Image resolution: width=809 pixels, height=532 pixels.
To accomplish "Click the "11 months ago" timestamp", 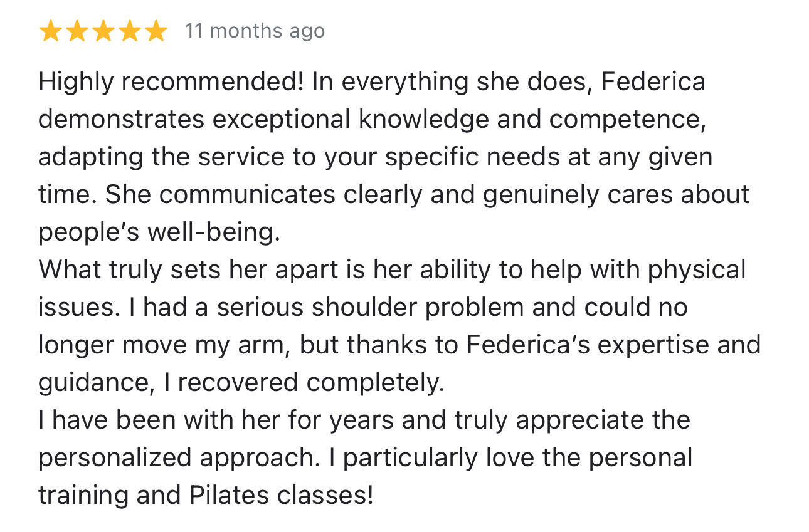I will (255, 31).
